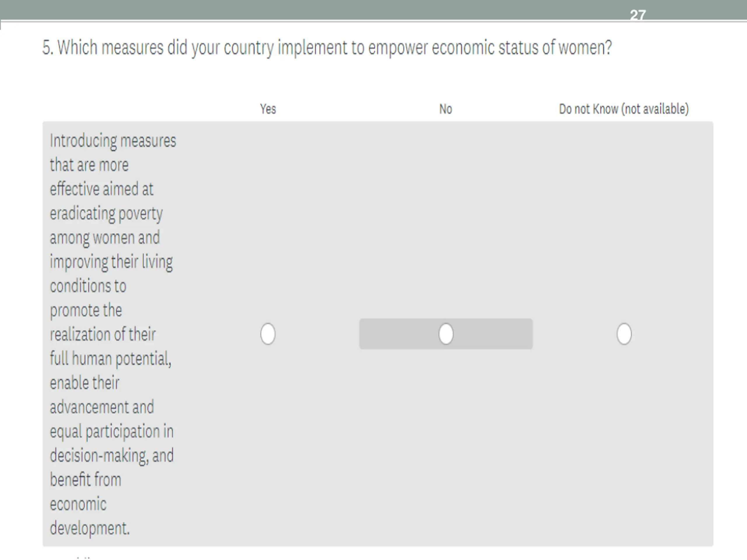
Task: Select the No radio button
Action: 446,334
